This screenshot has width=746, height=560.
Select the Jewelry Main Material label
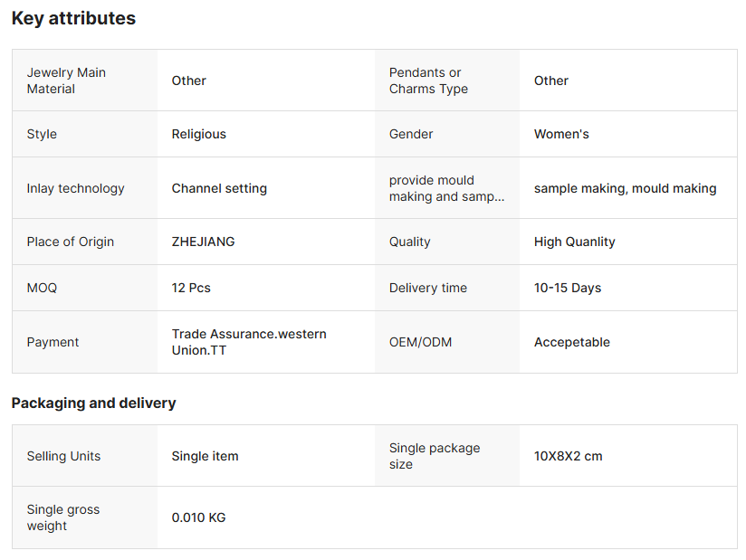pyautogui.click(x=66, y=81)
